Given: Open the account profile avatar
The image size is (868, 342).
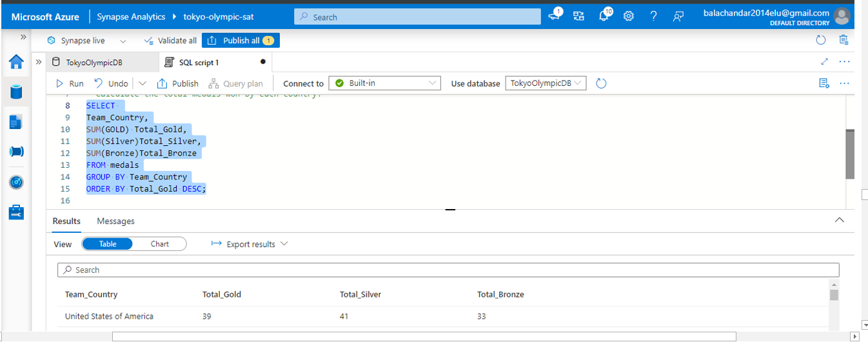Looking at the screenshot, I should [x=842, y=16].
